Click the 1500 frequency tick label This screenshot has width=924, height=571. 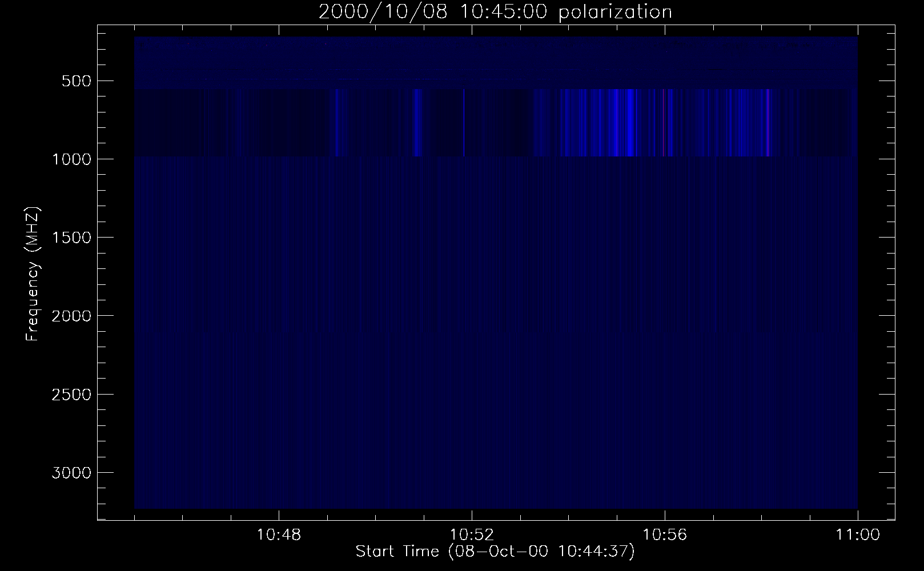[71, 238]
